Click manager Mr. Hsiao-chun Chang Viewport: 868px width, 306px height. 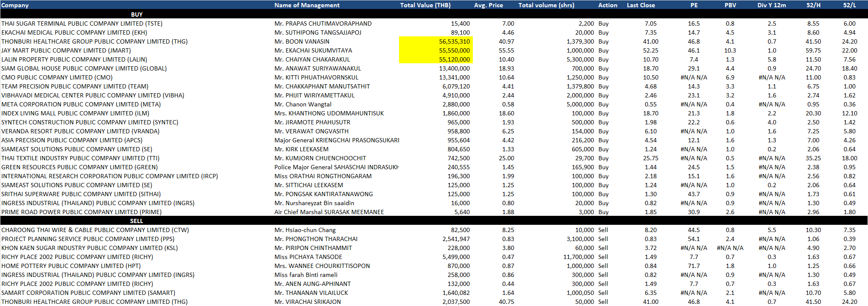[305, 230]
